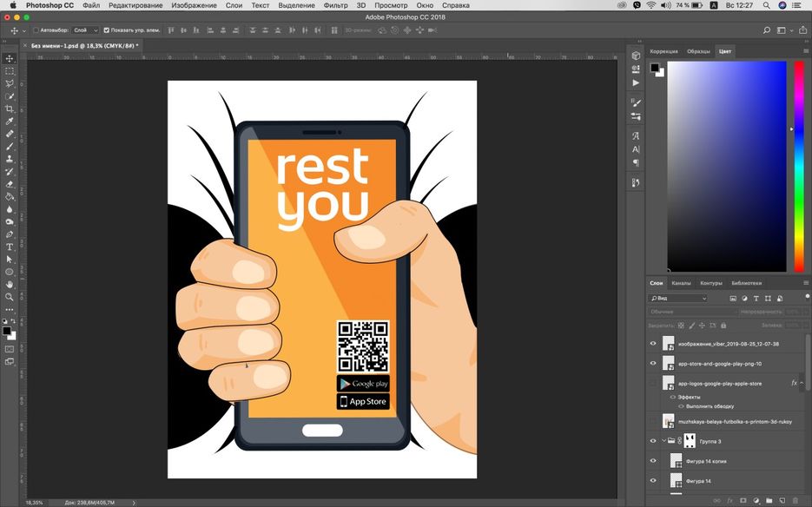The height and width of the screenshot is (507, 812).
Task: Hide the Фигура 14 копия layer
Action: (653, 460)
